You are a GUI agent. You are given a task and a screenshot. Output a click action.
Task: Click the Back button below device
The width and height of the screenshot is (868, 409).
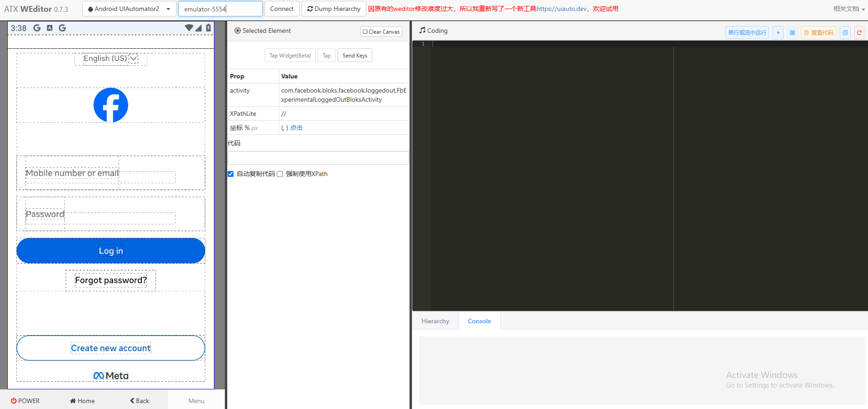[x=140, y=401]
